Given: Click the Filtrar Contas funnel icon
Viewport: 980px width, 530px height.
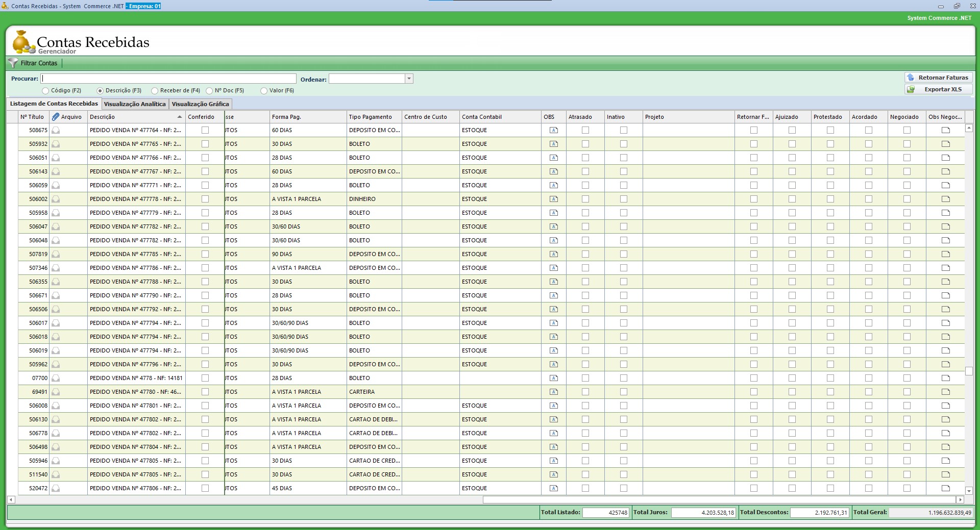Looking at the screenshot, I should (13, 63).
